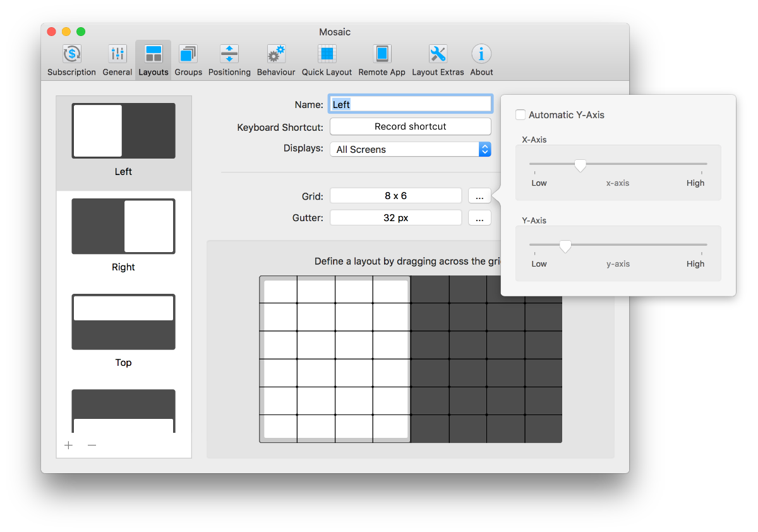Open the Displays dropdown

tap(410, 149)
